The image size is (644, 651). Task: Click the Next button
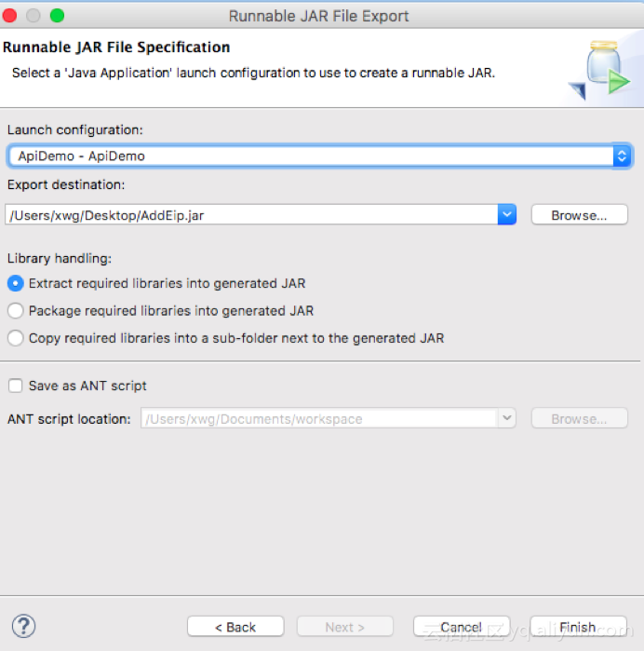(x=345, y=627)
